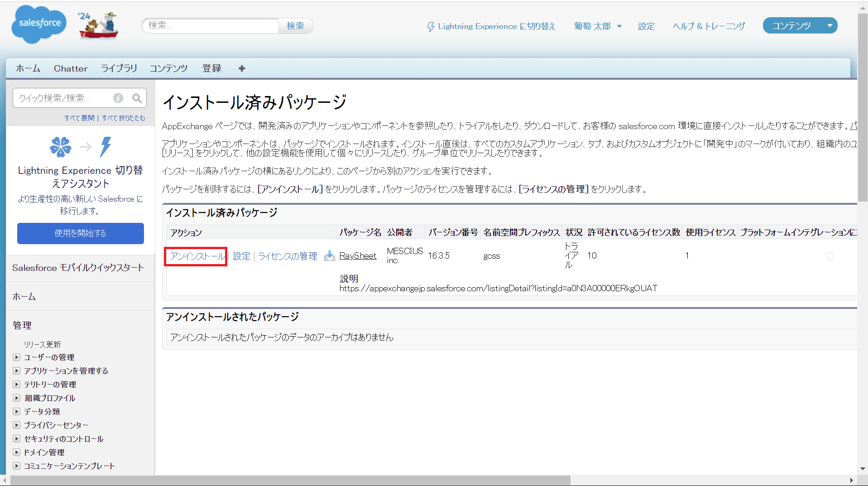
Task: Open 設定 in the top header
Action: coord(646,26)
